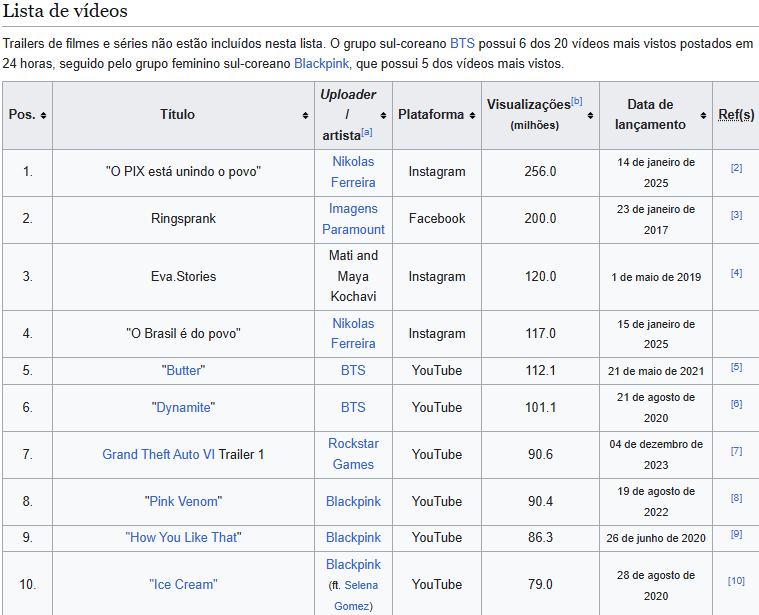Click the 200.0 views value

[540, 219]
